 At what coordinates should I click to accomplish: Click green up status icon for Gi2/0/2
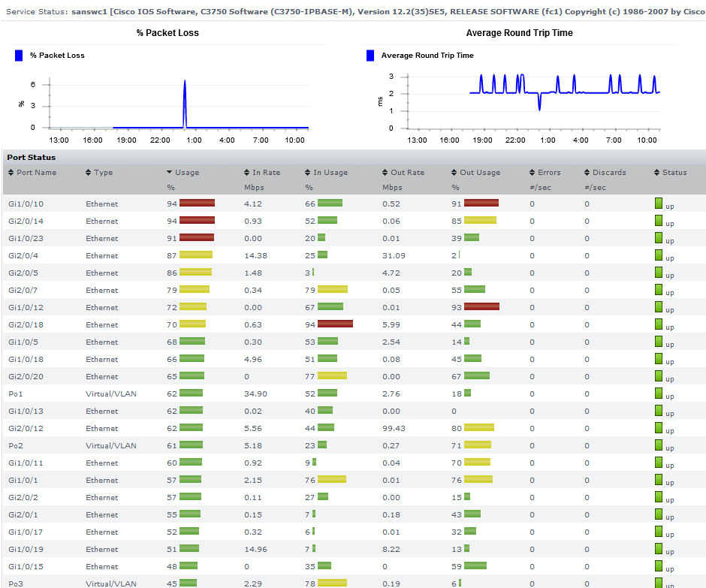pos(658,496)
